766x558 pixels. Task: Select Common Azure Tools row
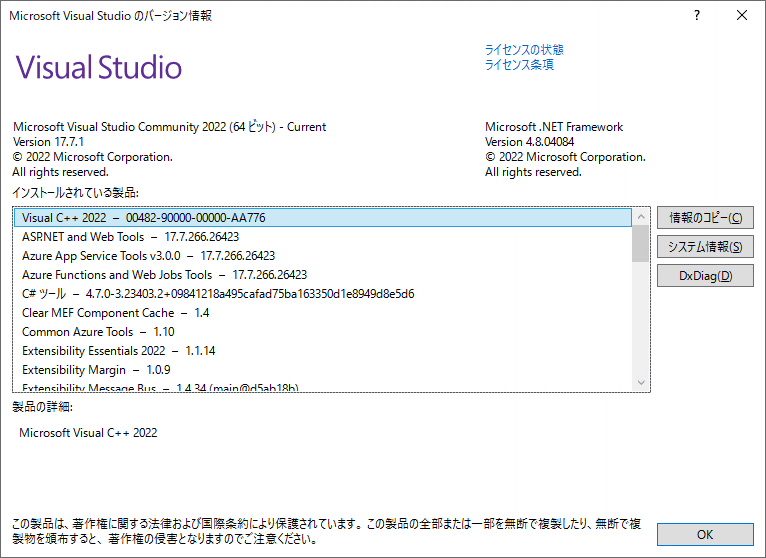[323, 332]
